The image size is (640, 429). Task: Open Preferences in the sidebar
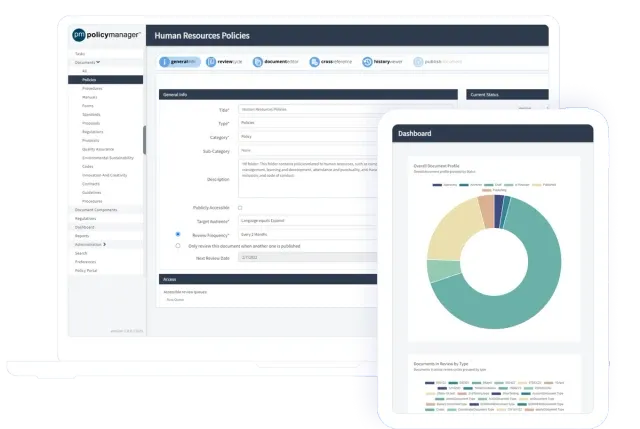coord(85,262)
